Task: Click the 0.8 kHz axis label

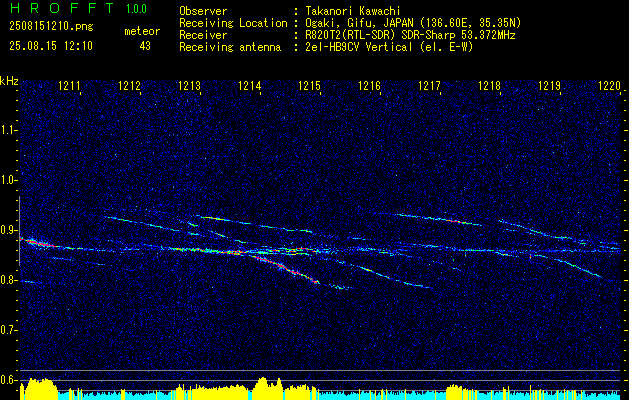Action: tap(8, 280)
